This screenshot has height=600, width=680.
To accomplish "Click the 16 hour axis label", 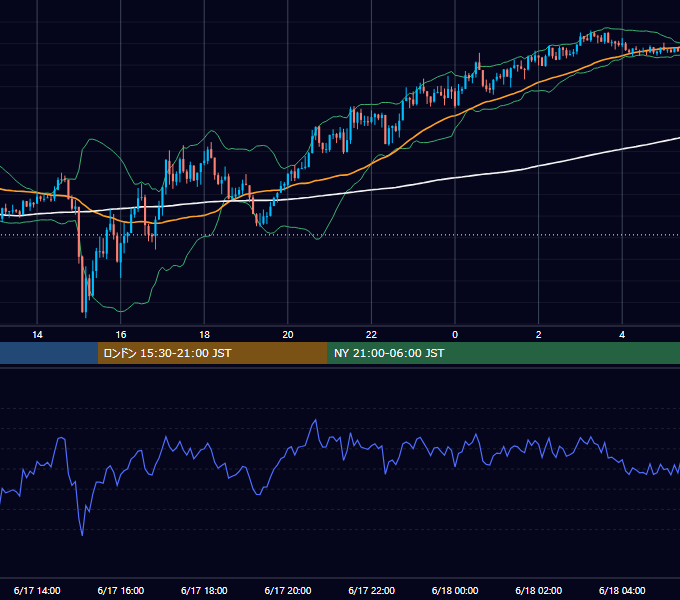I will click(121, 335).
